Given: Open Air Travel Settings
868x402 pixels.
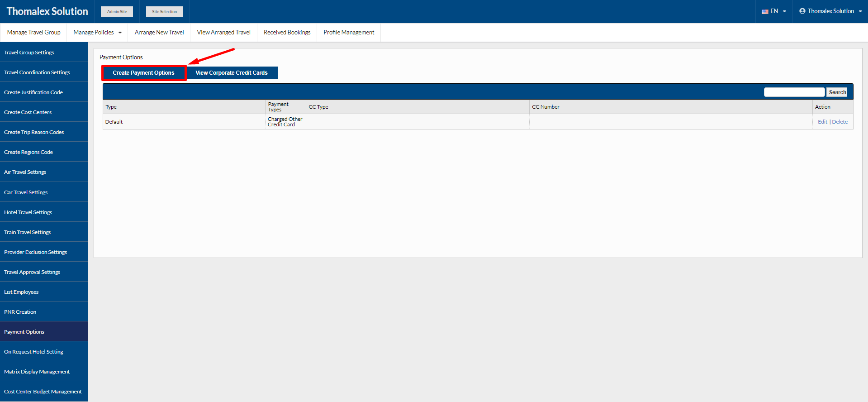Looking at the screenshot, I should tap(44, 172).
